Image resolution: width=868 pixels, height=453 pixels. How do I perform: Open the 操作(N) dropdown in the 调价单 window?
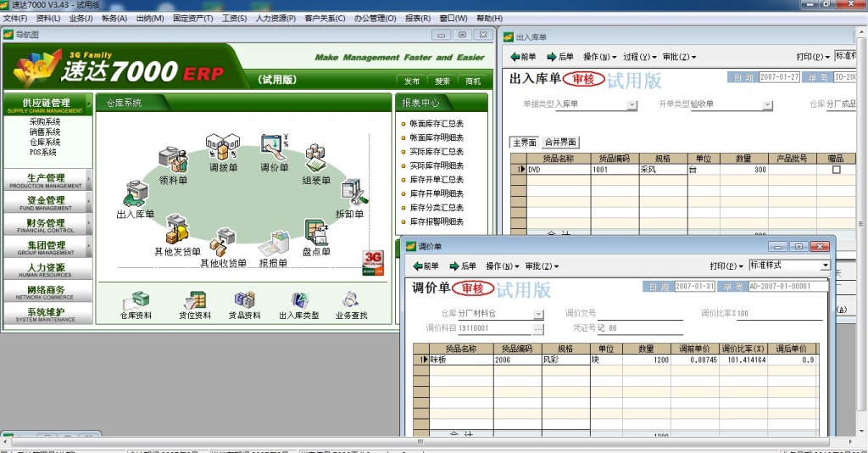502,266
